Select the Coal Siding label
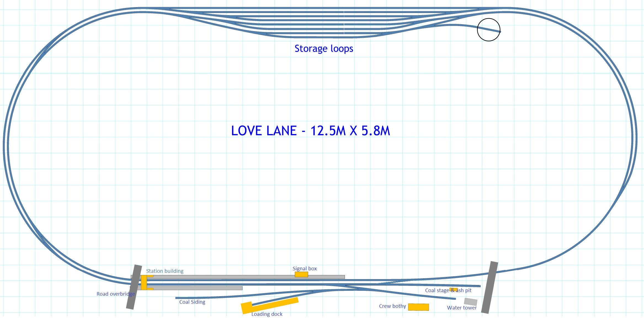 point(192,302)
